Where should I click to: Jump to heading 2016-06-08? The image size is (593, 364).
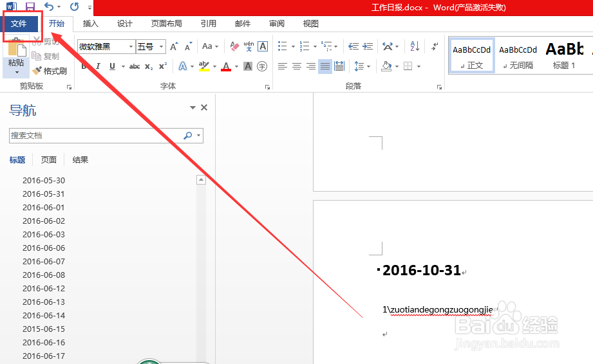click(x=44, y=275)
